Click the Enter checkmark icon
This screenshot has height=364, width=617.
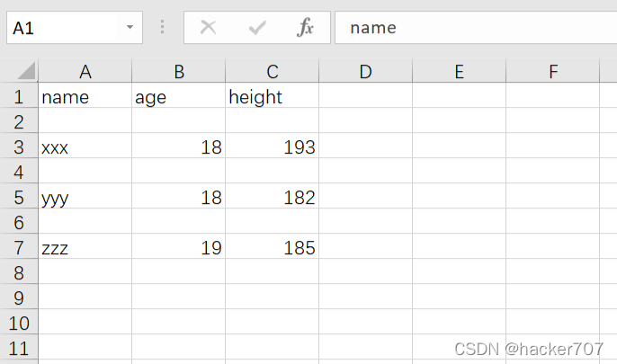[x=257, y=28]
